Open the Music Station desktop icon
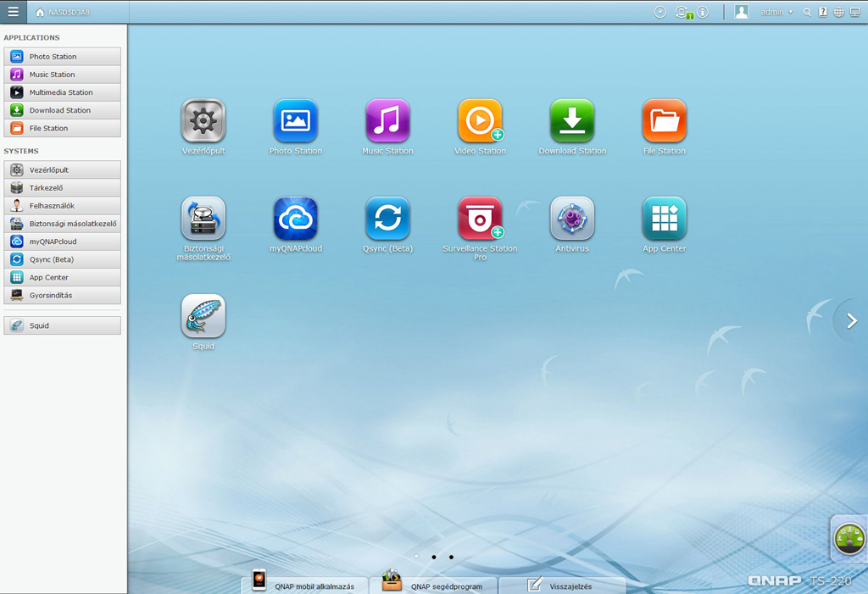This screenshot has height=594, width=868. pyautogui.click(x=387, y=120)
